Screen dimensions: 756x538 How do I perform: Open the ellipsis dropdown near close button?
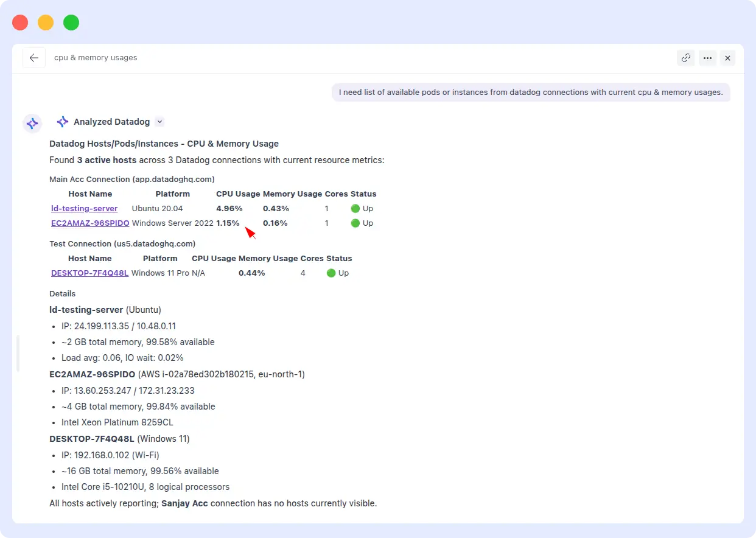[x=707, y=58]
